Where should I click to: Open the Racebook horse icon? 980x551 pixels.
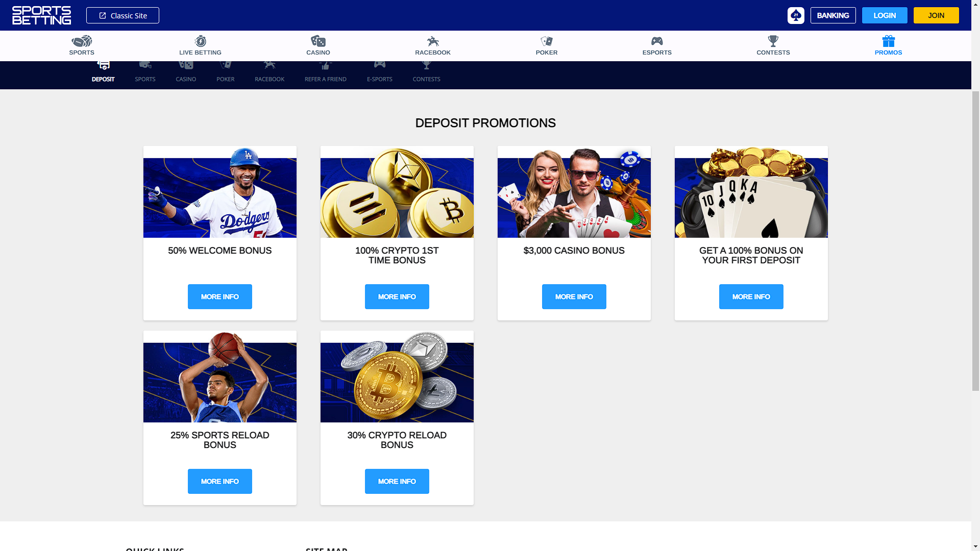point(433,41)
